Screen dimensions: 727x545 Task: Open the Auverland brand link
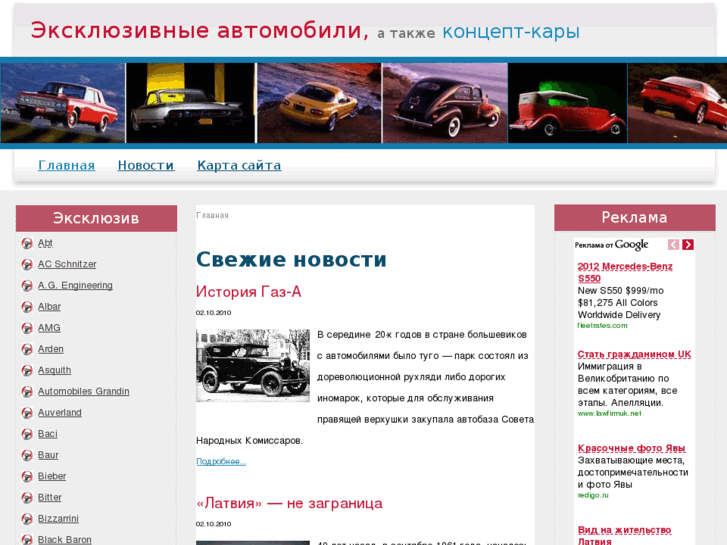(60, 412)
